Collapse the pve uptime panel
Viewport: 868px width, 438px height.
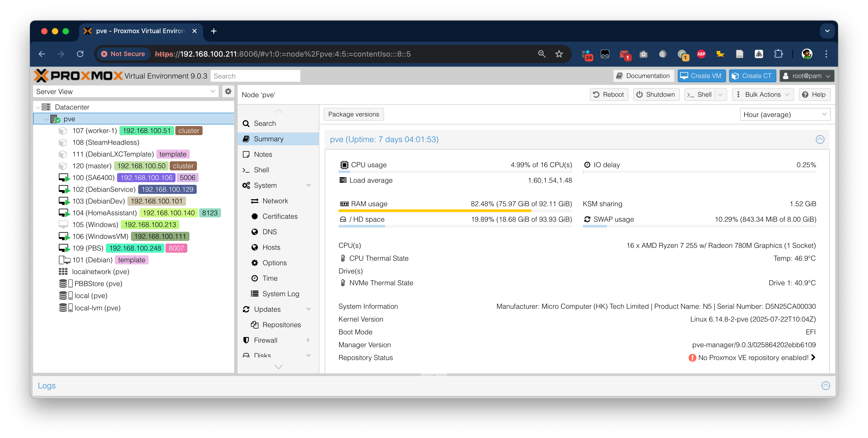click(x=820, y=139)
